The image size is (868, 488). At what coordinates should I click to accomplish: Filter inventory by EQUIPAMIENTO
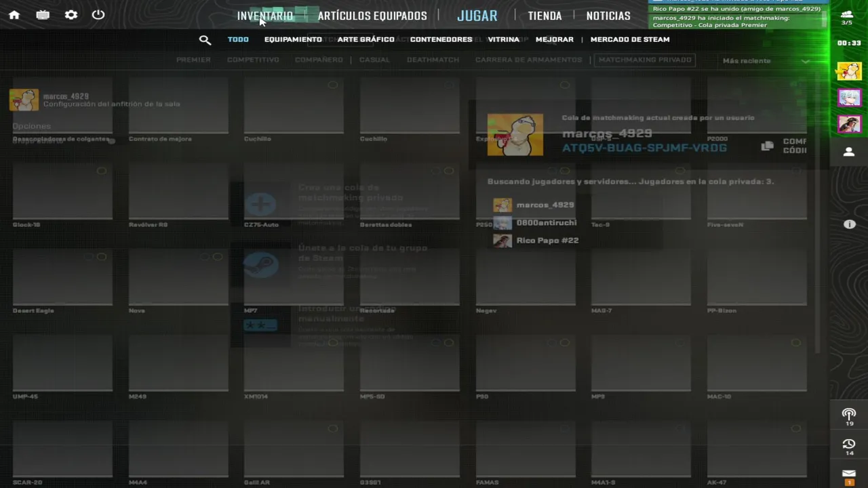coord(293,39)
